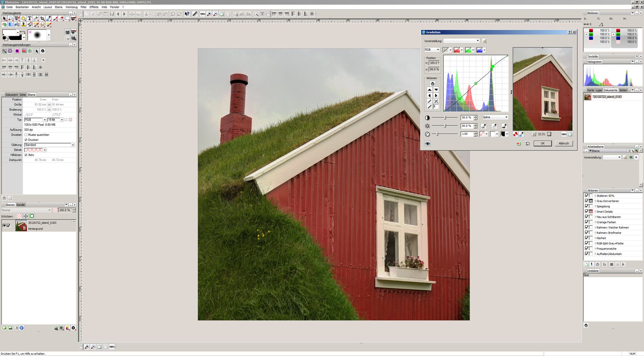Select the gradient fill tool
The height and width of the screenshot is (356, 644).
[x=11, y=25]
